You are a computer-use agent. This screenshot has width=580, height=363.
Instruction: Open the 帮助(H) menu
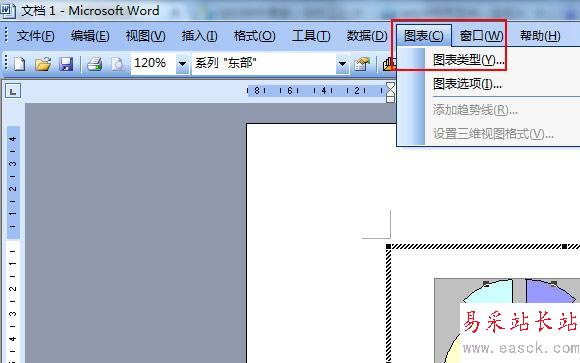540,36
